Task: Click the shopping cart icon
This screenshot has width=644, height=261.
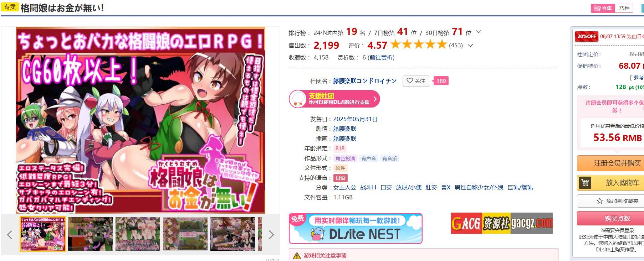Action: point(585,183)
